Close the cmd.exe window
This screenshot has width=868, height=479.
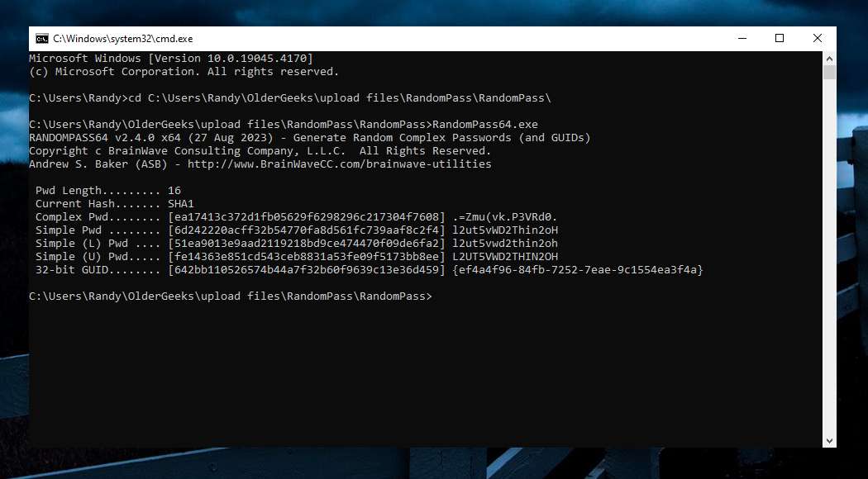point(817,38)
